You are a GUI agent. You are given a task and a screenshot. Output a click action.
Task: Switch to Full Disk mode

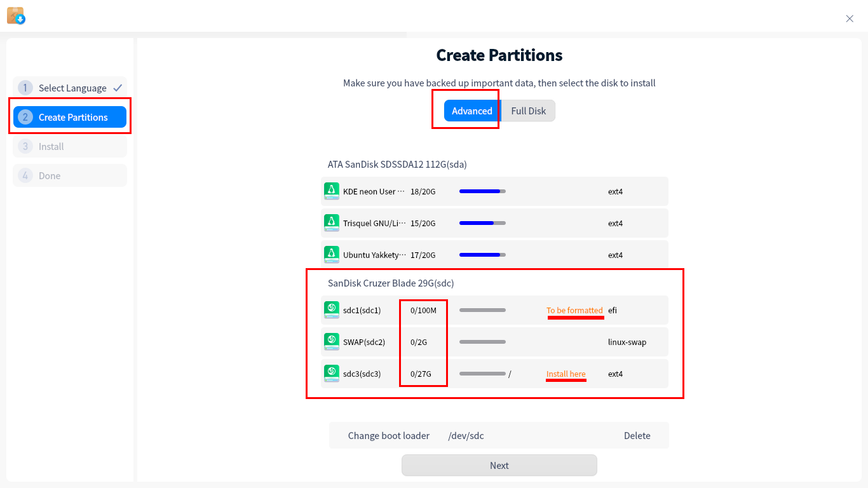(528, 111)
